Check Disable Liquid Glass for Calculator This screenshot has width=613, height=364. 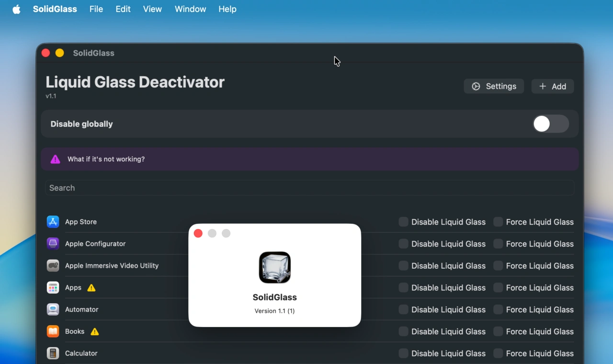pyautogui.click(x=404, y=353)
